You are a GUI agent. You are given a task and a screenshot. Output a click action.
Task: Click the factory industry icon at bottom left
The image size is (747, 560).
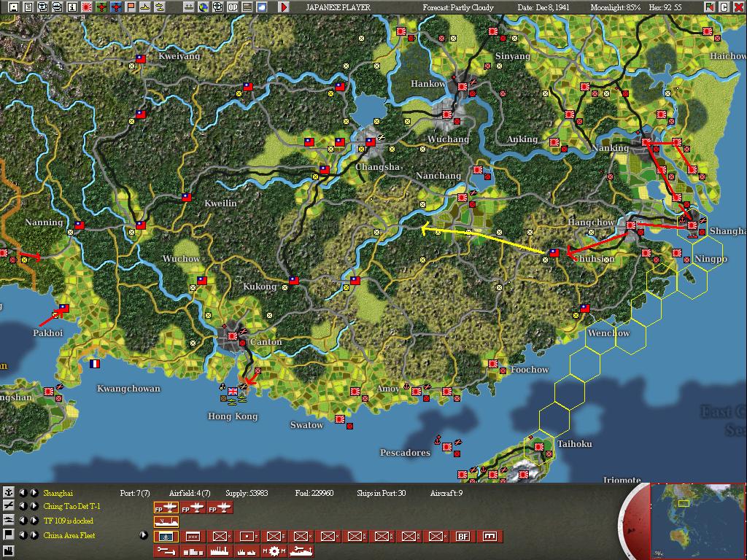coord(8,551)
